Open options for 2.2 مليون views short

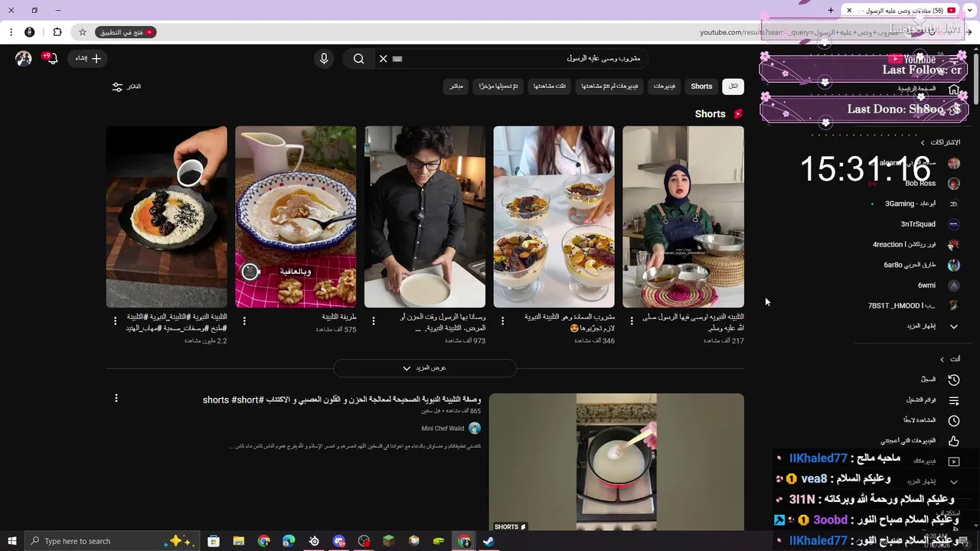tap(116, 321)
